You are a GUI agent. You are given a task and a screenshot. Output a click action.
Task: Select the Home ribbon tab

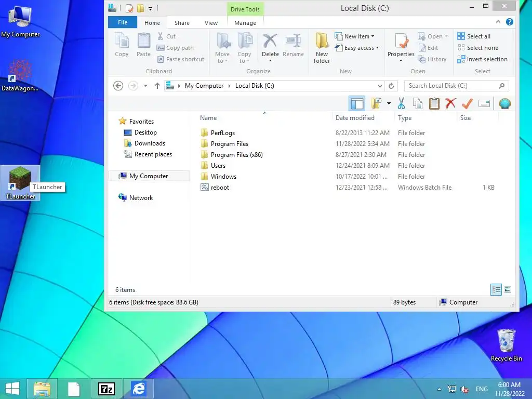[x=152, y=23]
